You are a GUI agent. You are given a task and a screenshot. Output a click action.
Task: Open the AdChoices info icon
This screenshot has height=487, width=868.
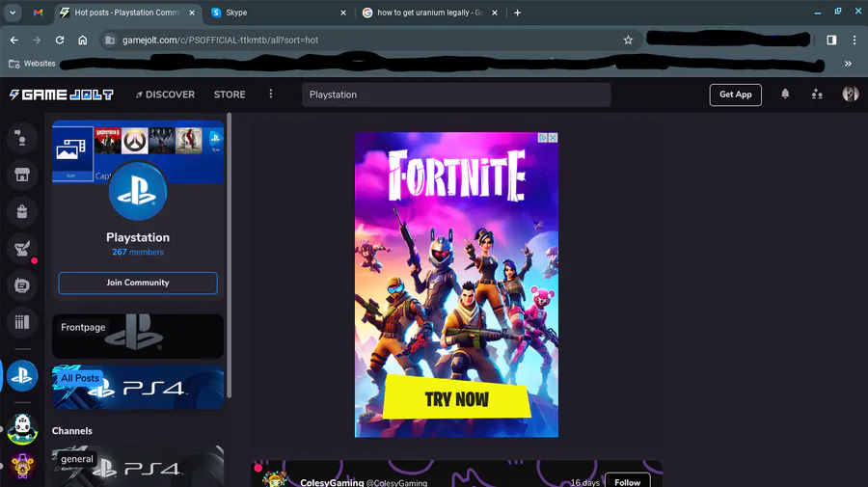point(543,137)
